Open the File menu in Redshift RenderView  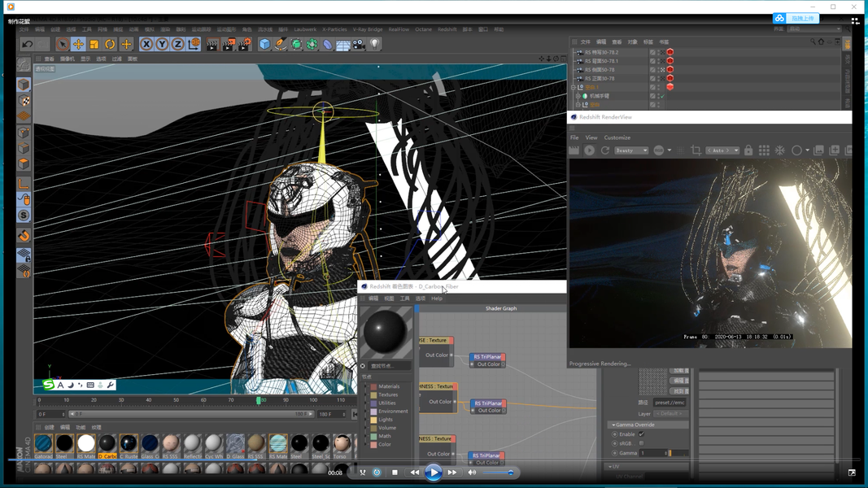574,137
